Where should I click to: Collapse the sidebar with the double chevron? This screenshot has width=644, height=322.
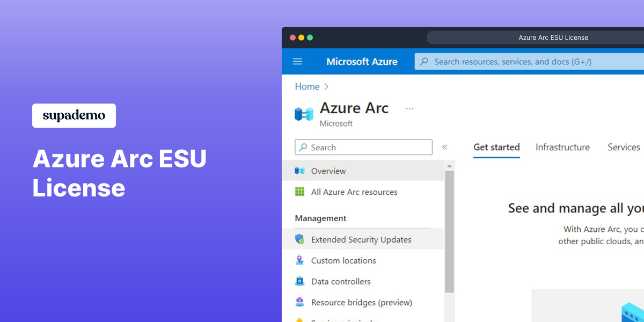445,147
